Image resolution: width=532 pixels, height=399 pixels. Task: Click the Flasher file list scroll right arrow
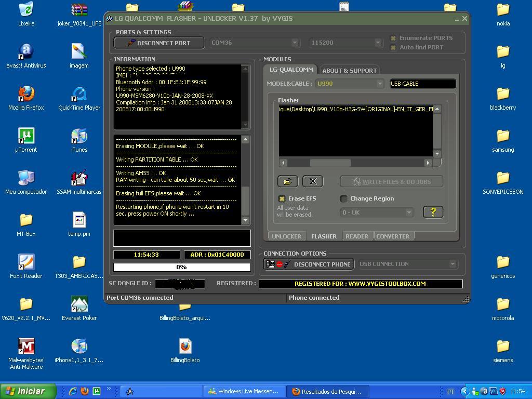tap(428, 163)
